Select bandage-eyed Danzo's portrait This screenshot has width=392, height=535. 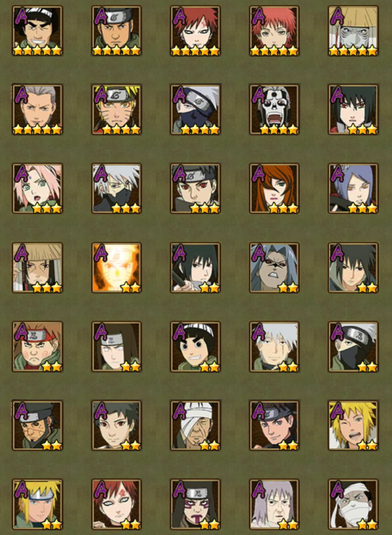point(195,425)
